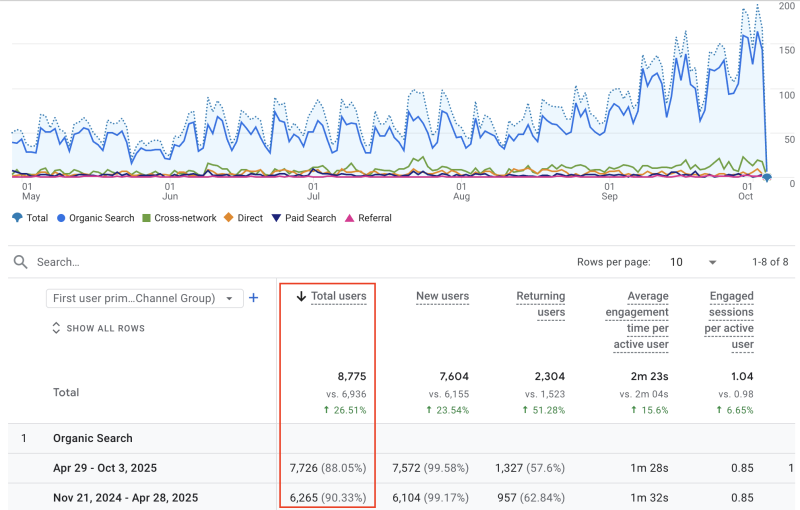
Task: Open First user primary Channel Group dropdown
Action: [x=144, y=298]
